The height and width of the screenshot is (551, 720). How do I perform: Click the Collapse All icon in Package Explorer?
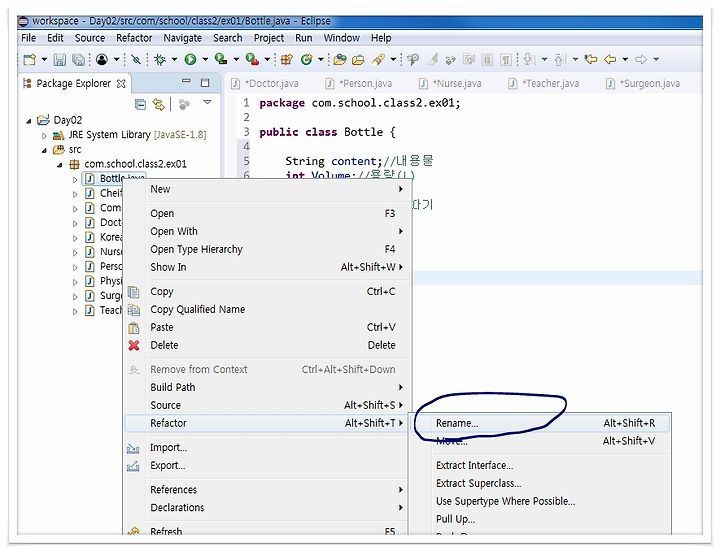(x=140, y=105)
